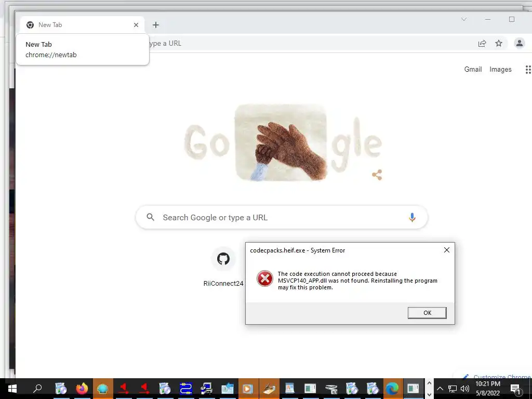
Task: Open the Google apps grid
Action: click(528, 70)
